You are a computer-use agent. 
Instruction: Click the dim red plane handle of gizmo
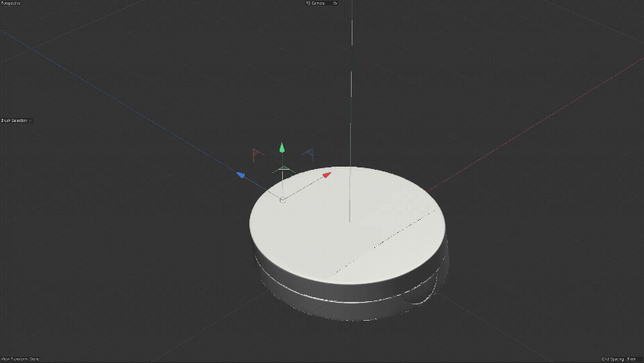pos(257,155)
